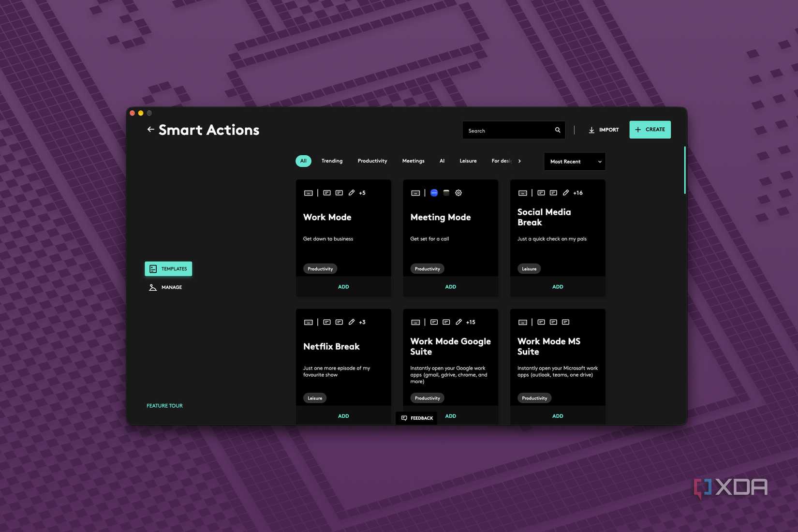Click the magnifier icon in the Search box
Image resolution: width=798 pixels, height=532 pixels.
[x=558, y=130]
